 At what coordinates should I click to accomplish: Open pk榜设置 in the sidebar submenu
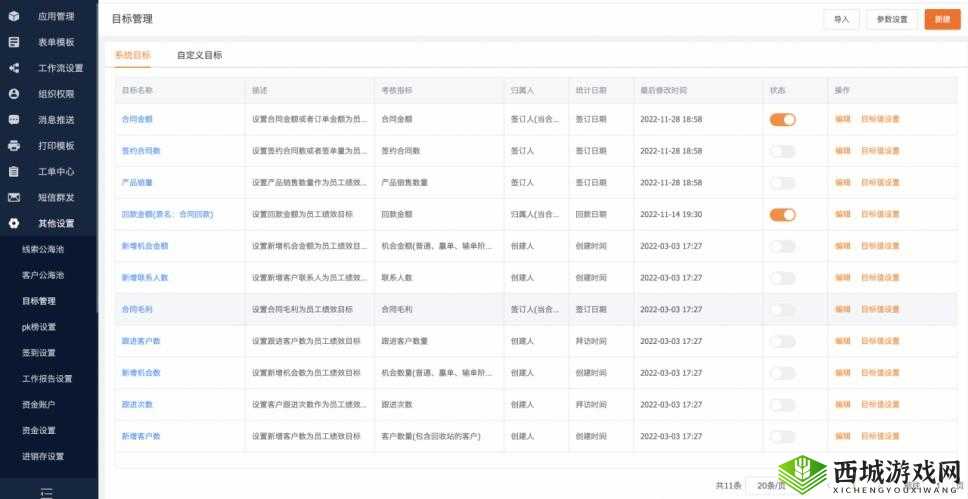39,327
